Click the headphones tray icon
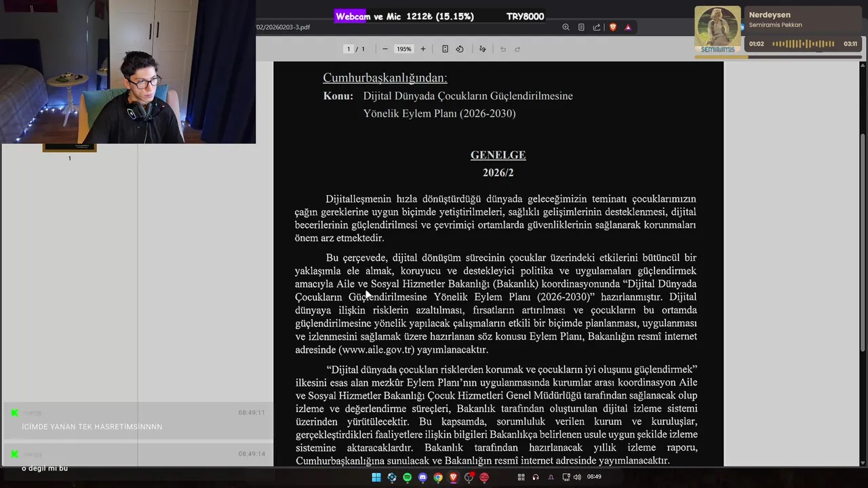Image resolution: width=868 pixels, height=488 pixels. (536, 477)
